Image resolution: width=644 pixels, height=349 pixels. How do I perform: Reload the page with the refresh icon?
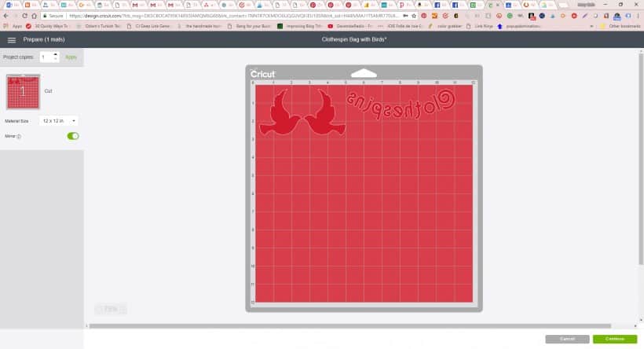coord(24,16)
